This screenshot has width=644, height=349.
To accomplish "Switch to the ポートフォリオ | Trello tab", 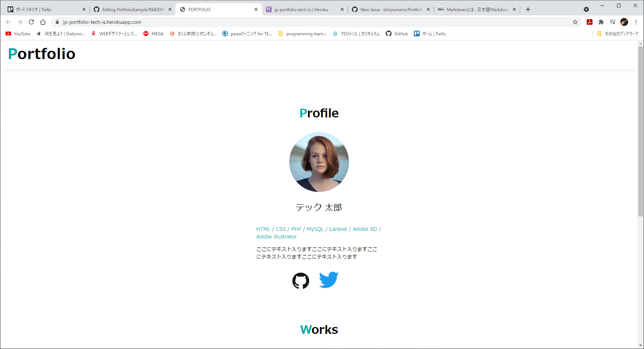I will [x=46, y=10].
